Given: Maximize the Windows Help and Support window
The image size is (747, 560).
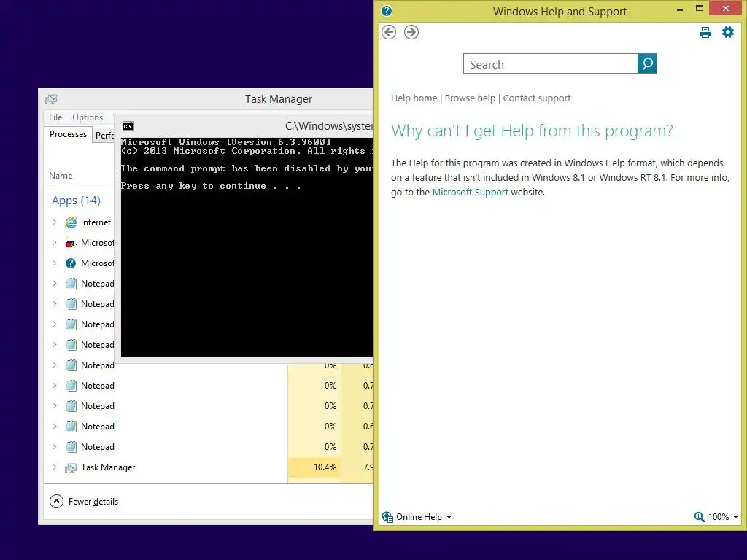Looking at the screenshot, I should (x=700, y=9).
